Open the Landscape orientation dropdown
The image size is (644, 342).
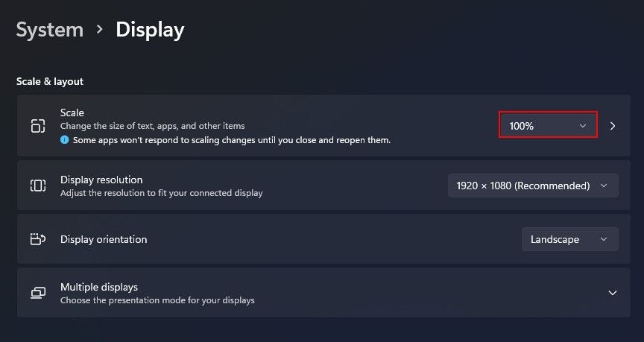point(570,239)
